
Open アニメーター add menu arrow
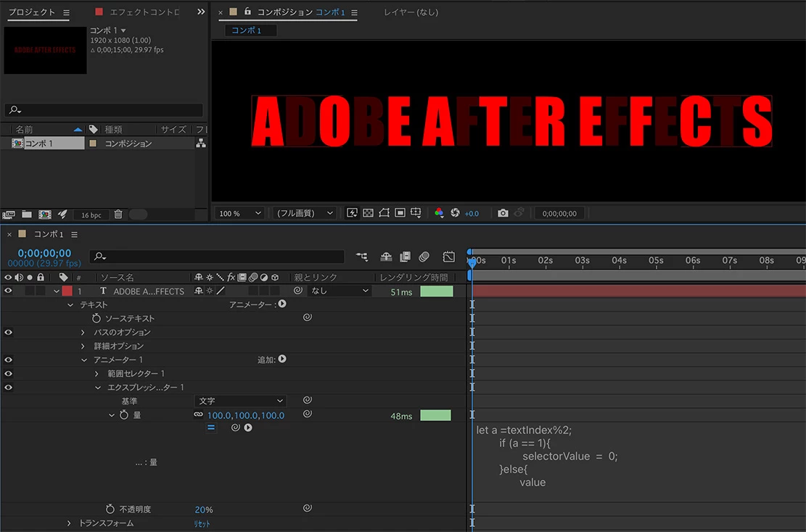point(282,304)
